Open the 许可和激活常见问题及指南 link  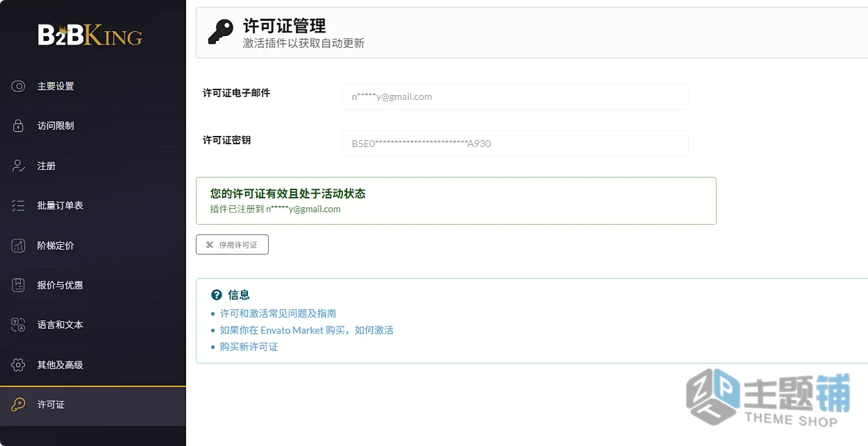(278, 314)
